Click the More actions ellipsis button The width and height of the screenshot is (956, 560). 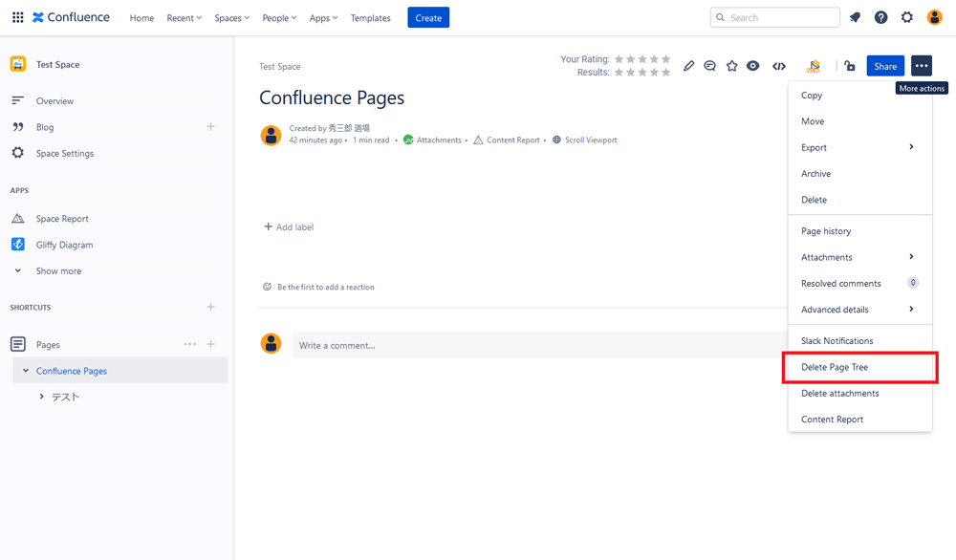pos(922,66)
